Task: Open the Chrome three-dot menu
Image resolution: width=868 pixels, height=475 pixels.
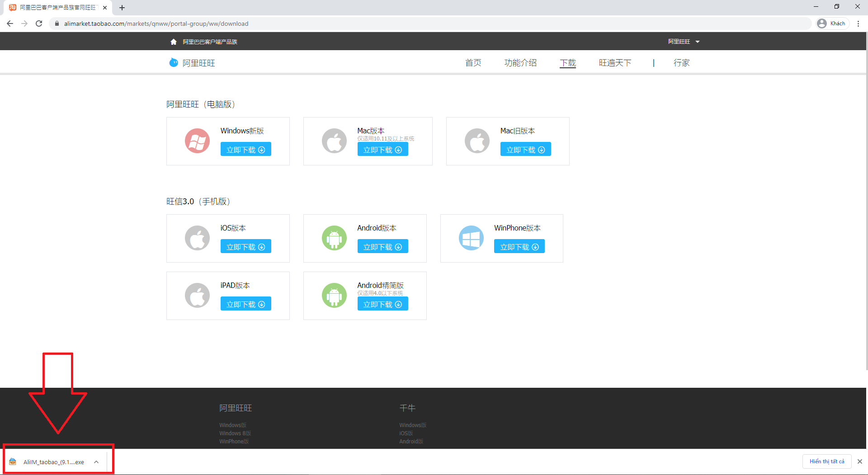Action: point(858,24)
